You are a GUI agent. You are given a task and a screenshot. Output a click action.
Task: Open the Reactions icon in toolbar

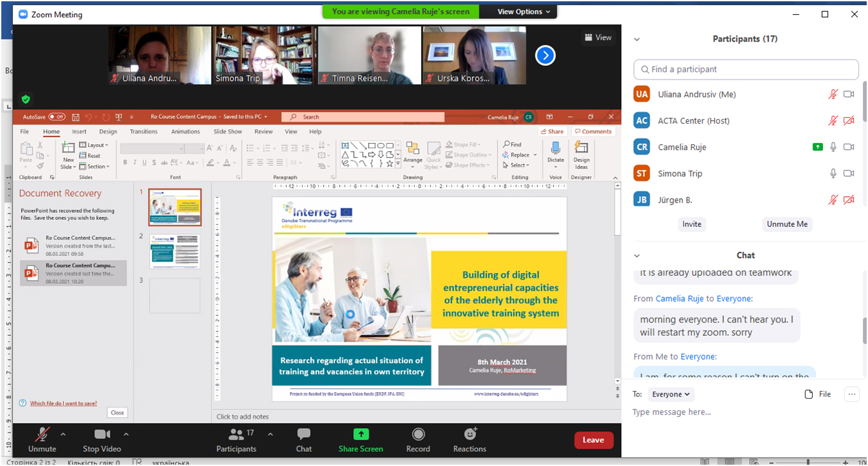click(470, 435)
